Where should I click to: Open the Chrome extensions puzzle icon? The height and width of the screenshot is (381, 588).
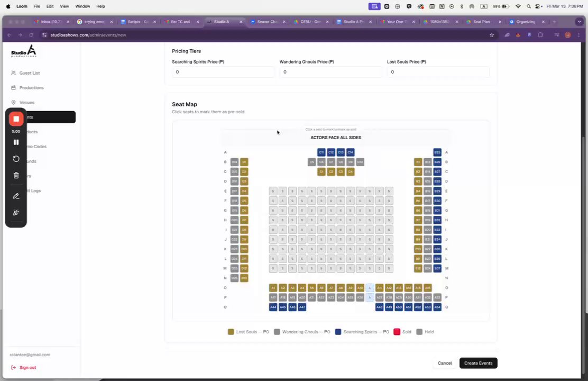(540, 35)
